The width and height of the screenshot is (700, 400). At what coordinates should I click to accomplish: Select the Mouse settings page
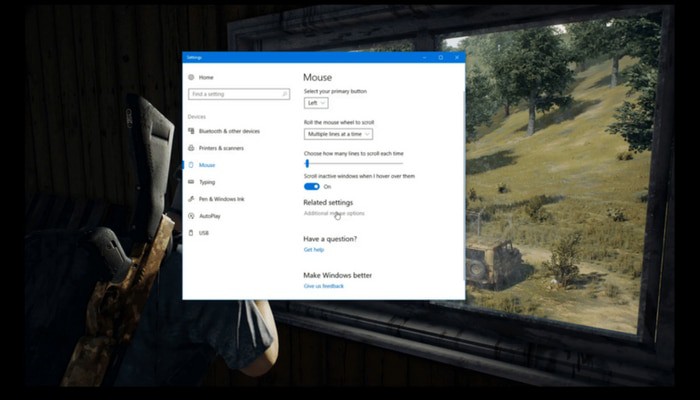click(207, 165)
